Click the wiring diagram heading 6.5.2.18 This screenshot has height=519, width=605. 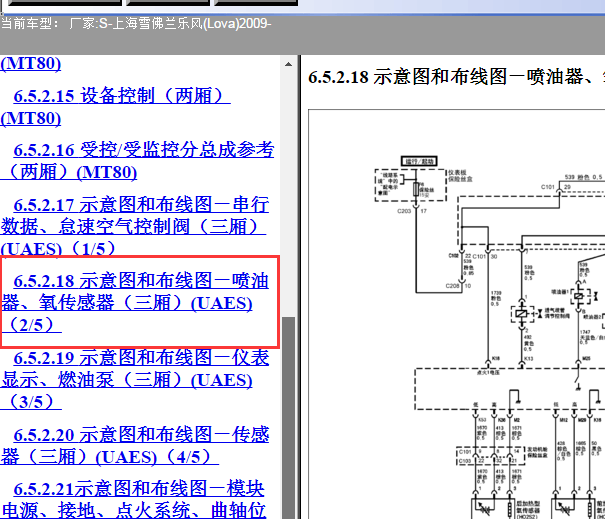click(x=456, y=76)
